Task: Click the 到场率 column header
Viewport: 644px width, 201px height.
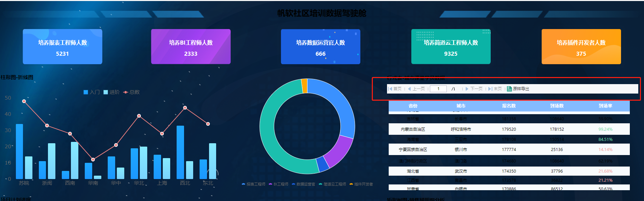Action: coord(606,106)
